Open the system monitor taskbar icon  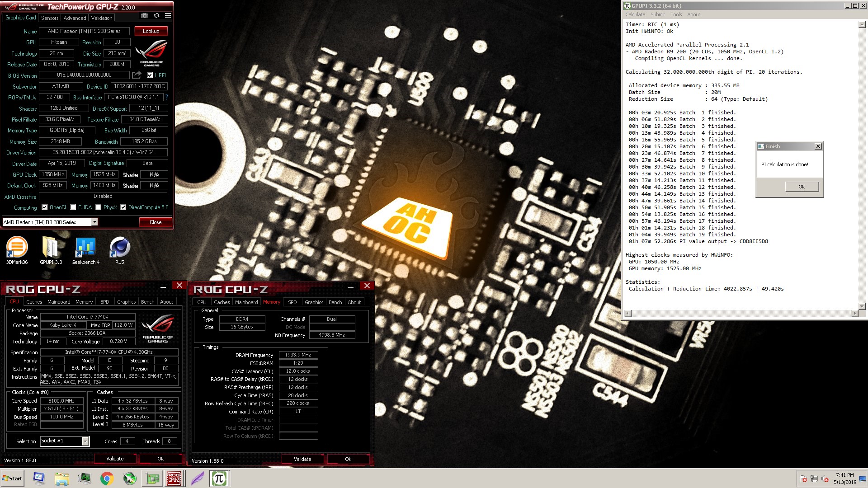click(x=84, y=479)
